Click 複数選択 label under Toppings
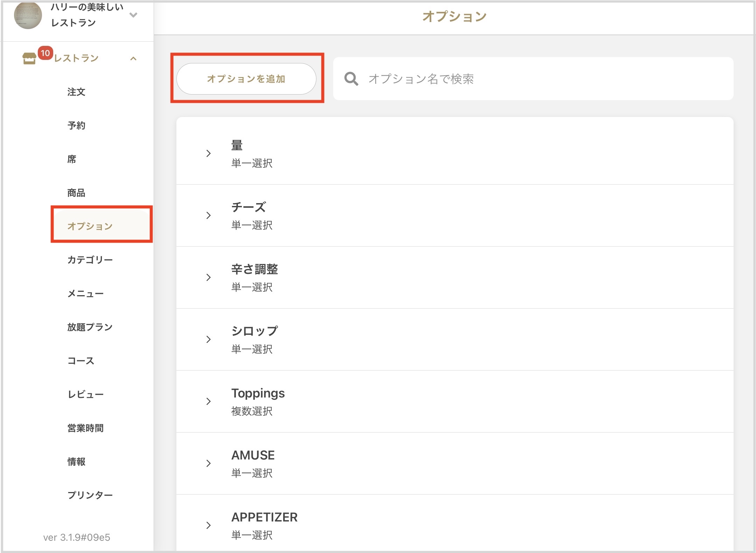 click(x=252, y=411)
